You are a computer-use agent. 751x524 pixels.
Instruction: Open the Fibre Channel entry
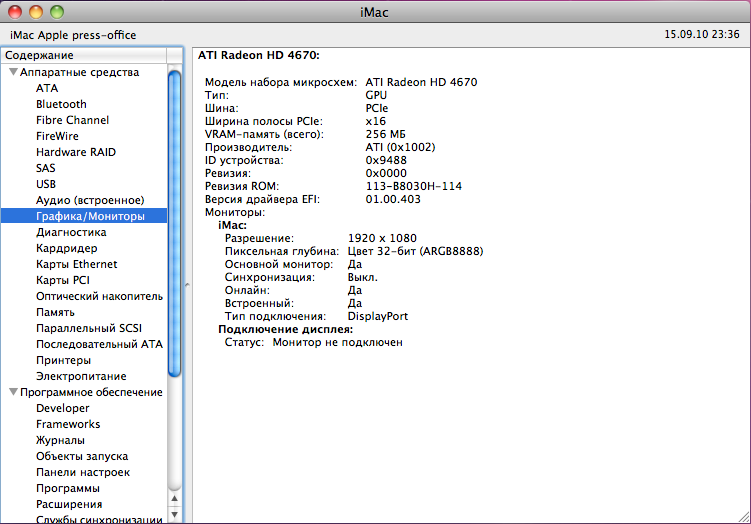pos(72,120)
